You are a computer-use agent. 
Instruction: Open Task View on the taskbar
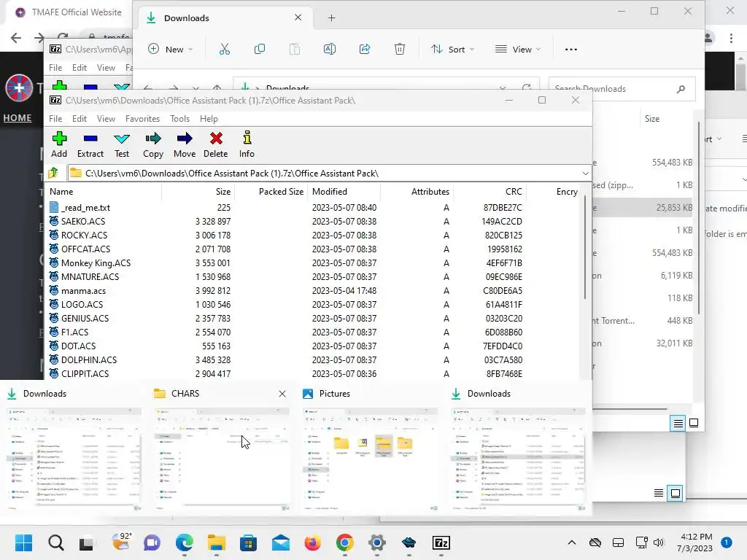[x=86, y=542]
